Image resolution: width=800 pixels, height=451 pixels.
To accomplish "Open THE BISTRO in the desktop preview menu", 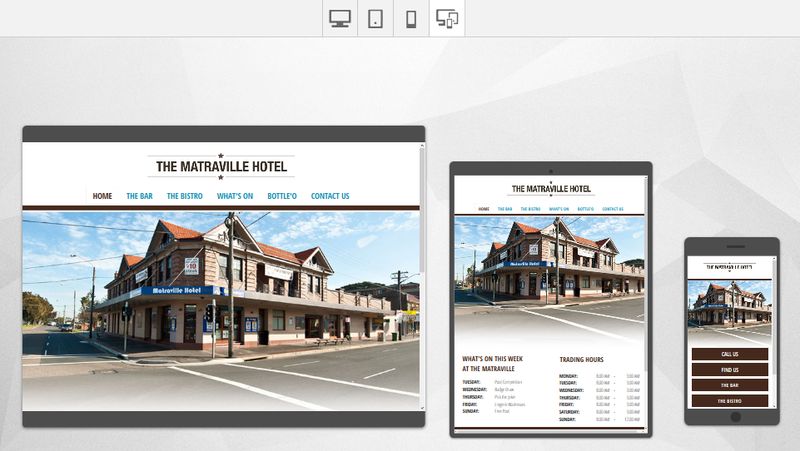I will pos(185,196).
